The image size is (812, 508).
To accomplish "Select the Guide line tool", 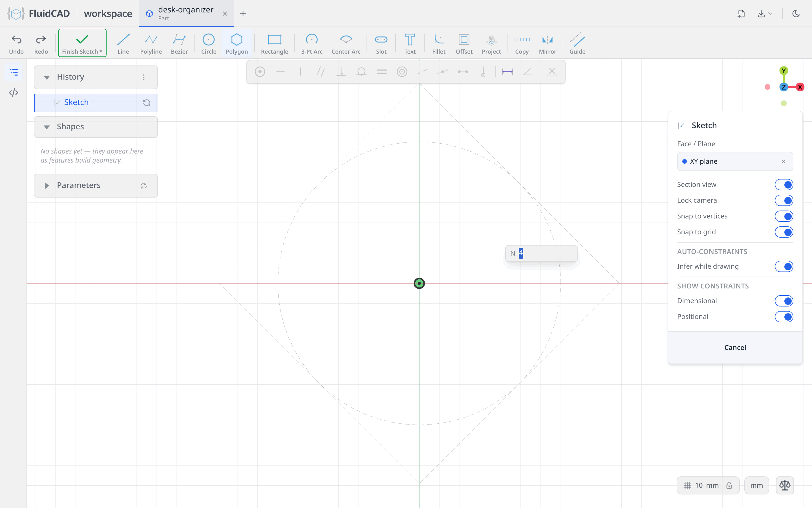I will click(x=577, y=44).
